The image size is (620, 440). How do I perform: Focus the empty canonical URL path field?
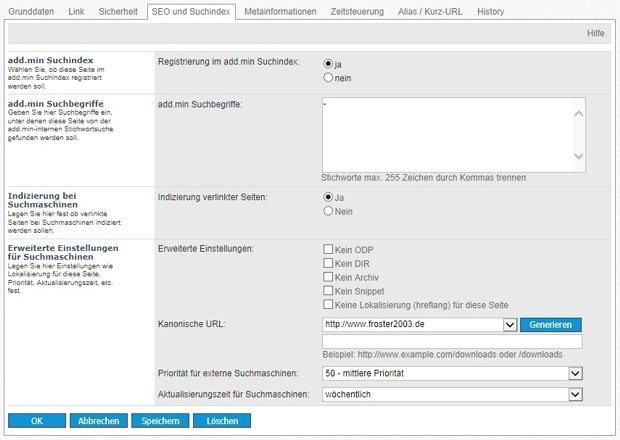[452, 342]
